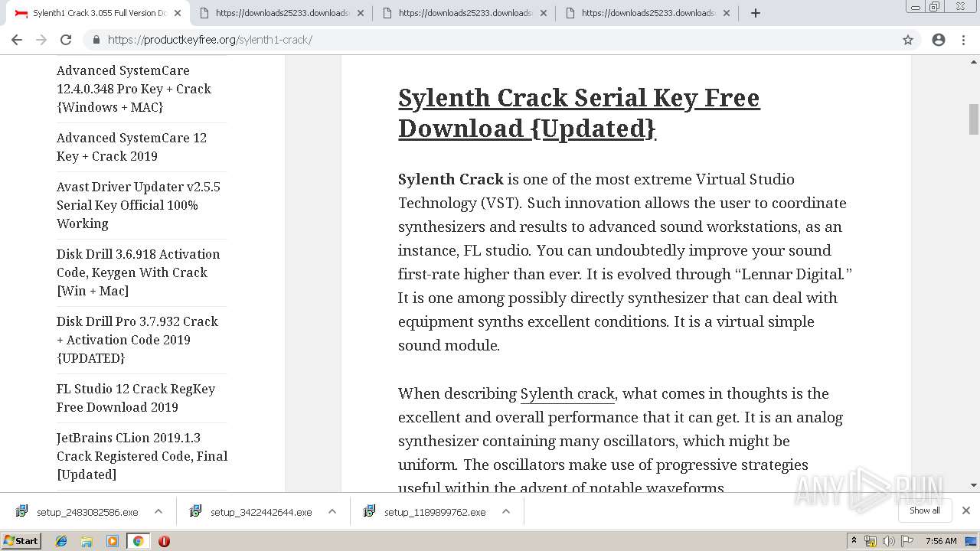Expand options for setup_1189899762.exe download
The image size is (980, 551).
506,512
